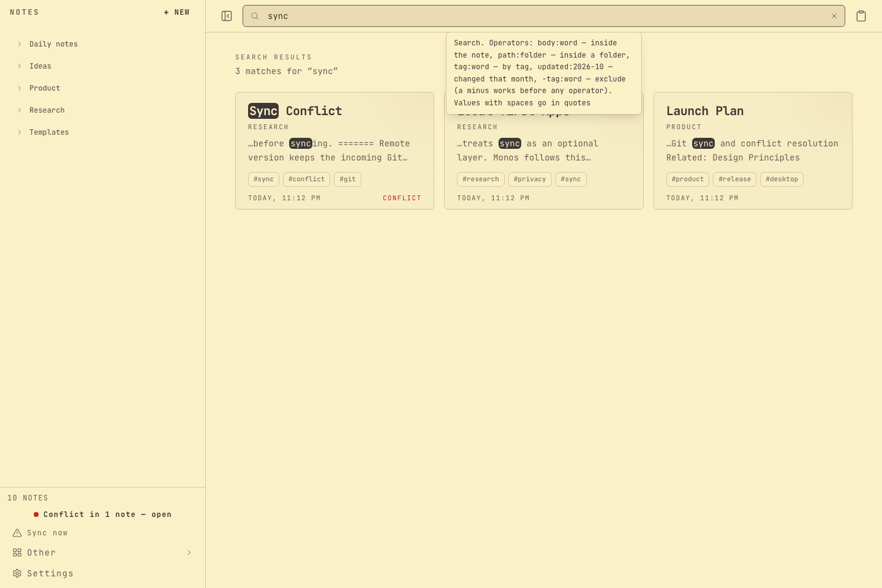Clear the search field with the X

(x=834, y=16)
